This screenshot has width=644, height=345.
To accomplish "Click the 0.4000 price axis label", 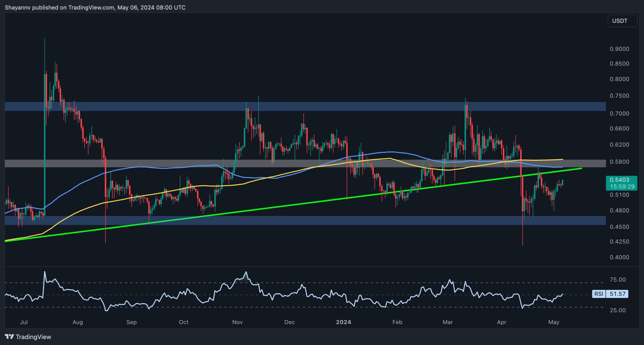I will pos(619,257).
